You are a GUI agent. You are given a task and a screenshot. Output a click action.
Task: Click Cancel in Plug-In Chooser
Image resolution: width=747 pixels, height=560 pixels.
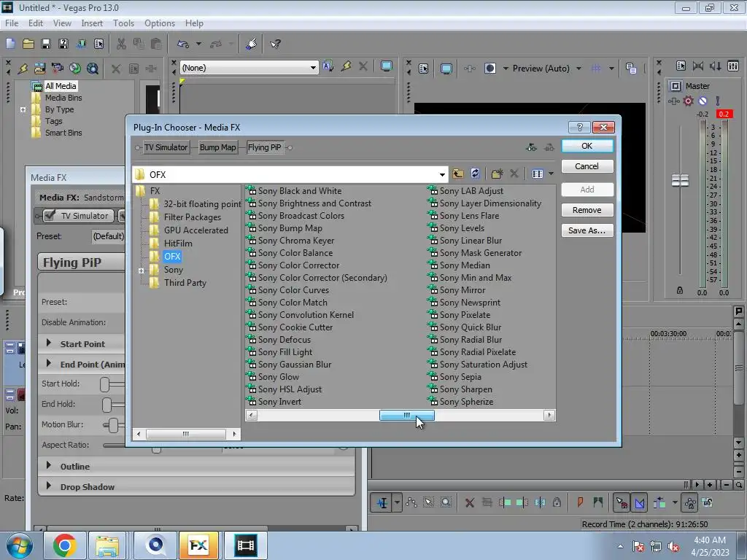tap(587, 166)
